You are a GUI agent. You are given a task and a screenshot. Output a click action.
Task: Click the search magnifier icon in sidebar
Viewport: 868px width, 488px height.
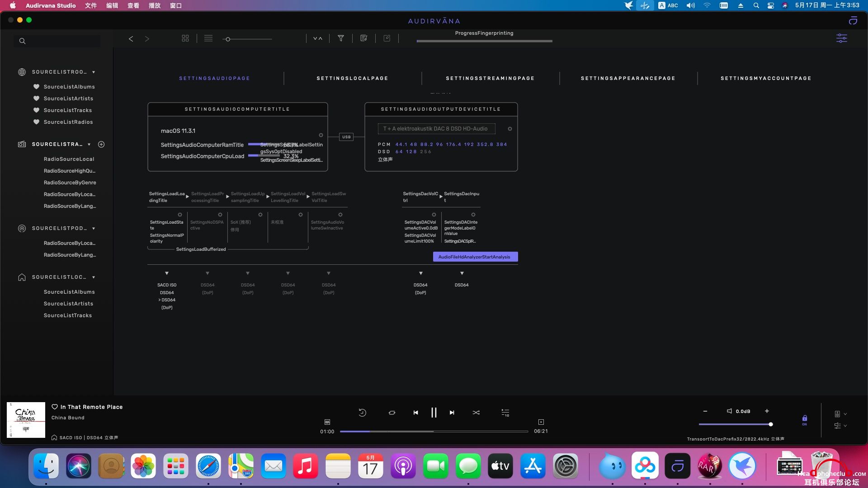pos(22,41)
